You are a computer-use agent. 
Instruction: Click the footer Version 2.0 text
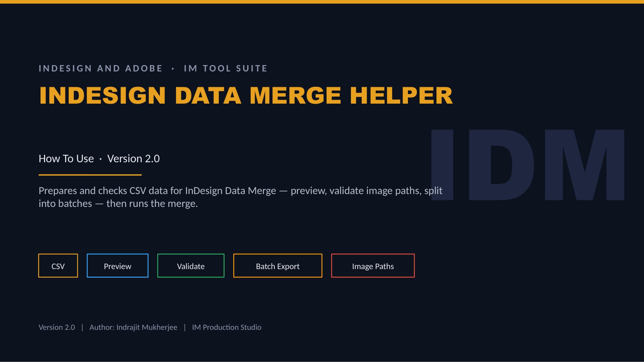[x=57, y=327]
